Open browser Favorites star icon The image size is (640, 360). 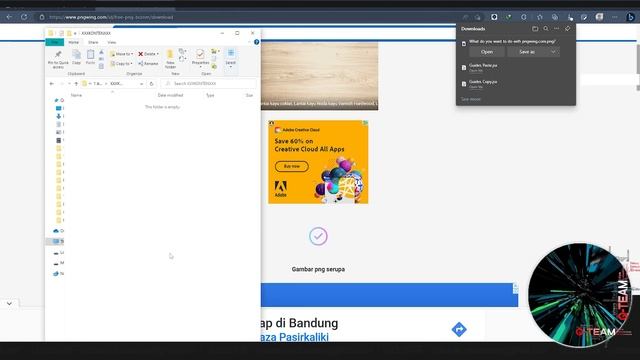pyautogui.click(x=540, y=17)
